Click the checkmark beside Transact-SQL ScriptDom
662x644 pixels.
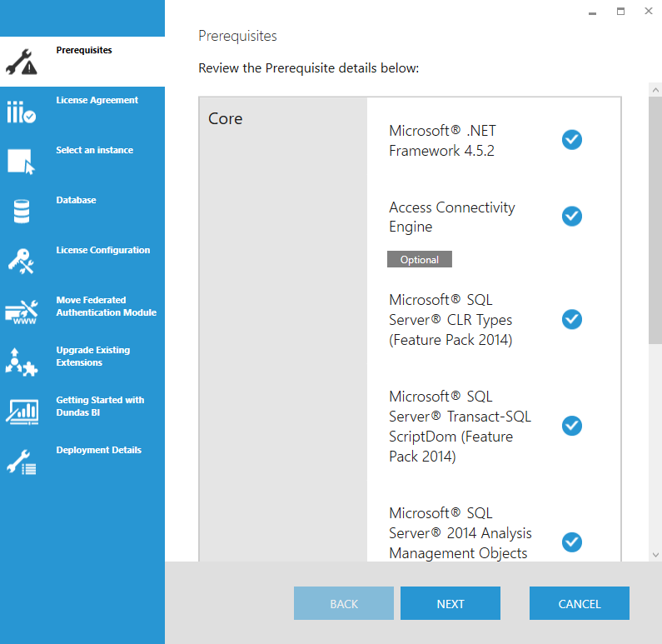click(x=571, y=426)
